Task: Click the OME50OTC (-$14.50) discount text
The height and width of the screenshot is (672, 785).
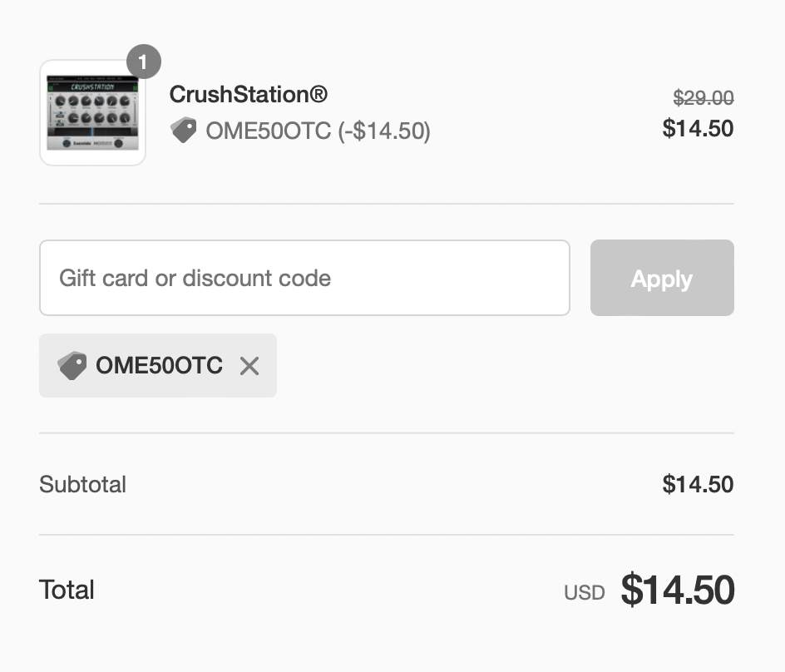Action: (x=318, y=131)
